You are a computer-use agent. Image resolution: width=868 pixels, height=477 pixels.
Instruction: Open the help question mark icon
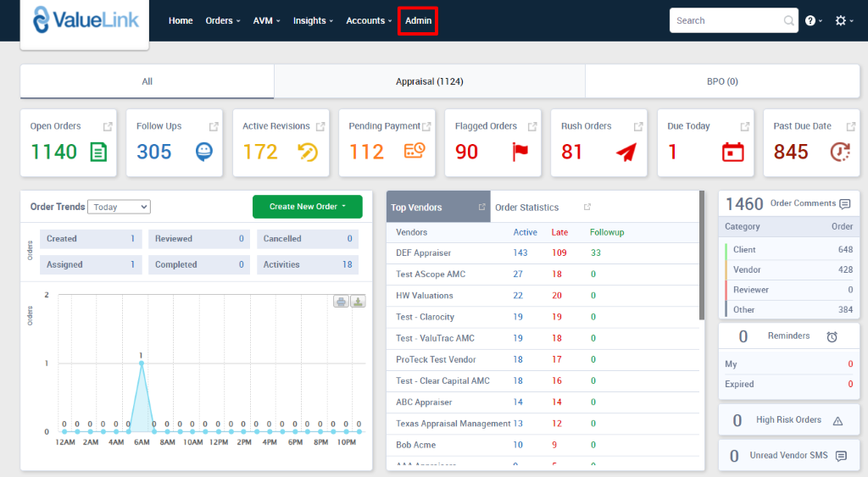point(810,20)
